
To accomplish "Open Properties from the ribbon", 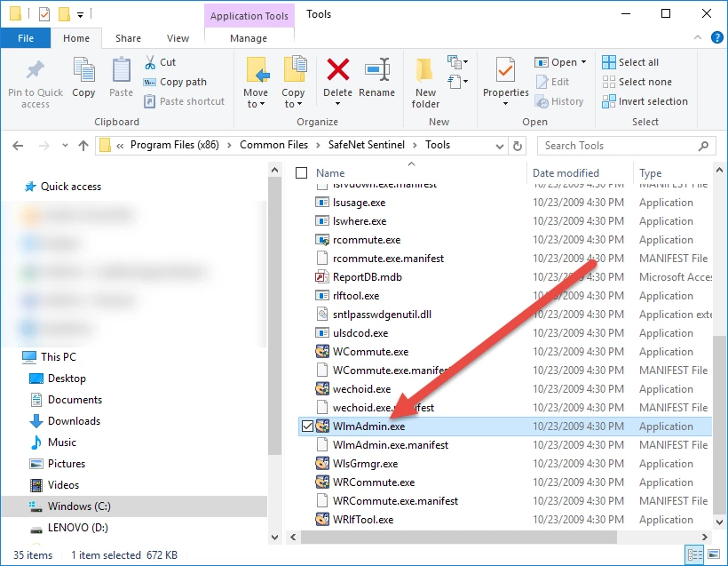I will click(x=505, y=71).
